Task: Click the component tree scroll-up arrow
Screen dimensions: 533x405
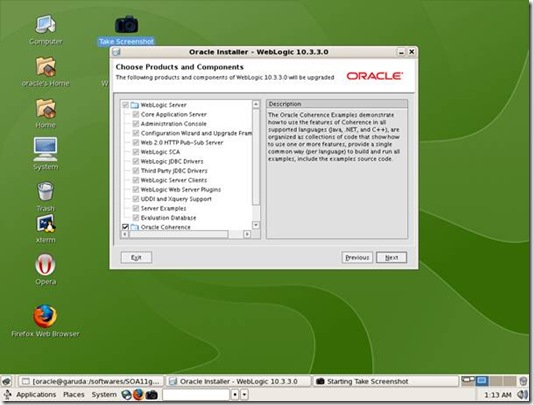Action: click(x=256, y=104)
